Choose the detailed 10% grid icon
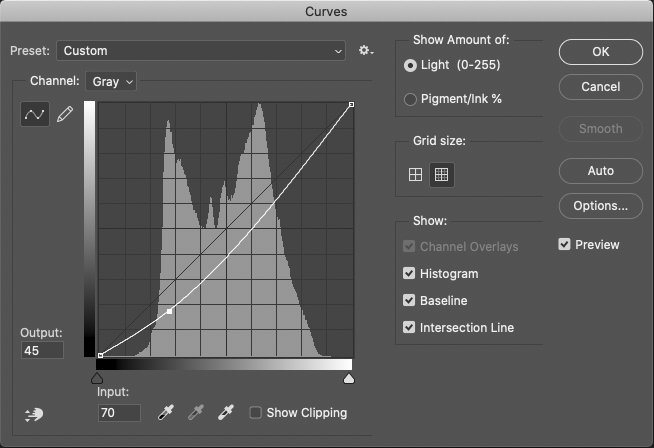654x448 pixels. (442, 175)
